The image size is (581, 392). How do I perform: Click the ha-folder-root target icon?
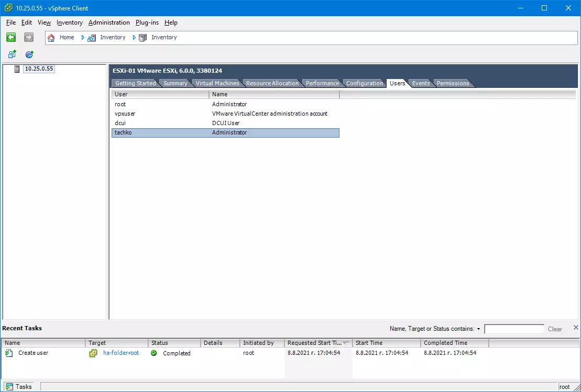click(x=93, y=353)
